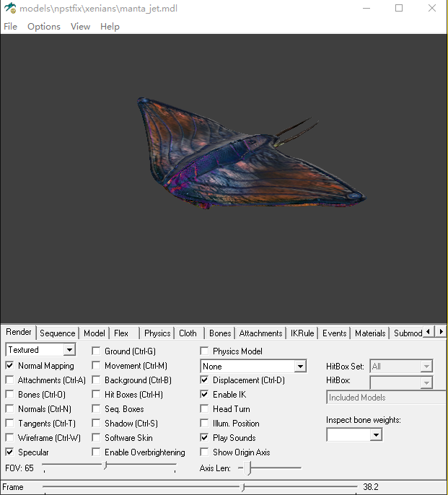Switch to the Sequence tab
The image size is (448, 495).
click(x=58, y=333)
